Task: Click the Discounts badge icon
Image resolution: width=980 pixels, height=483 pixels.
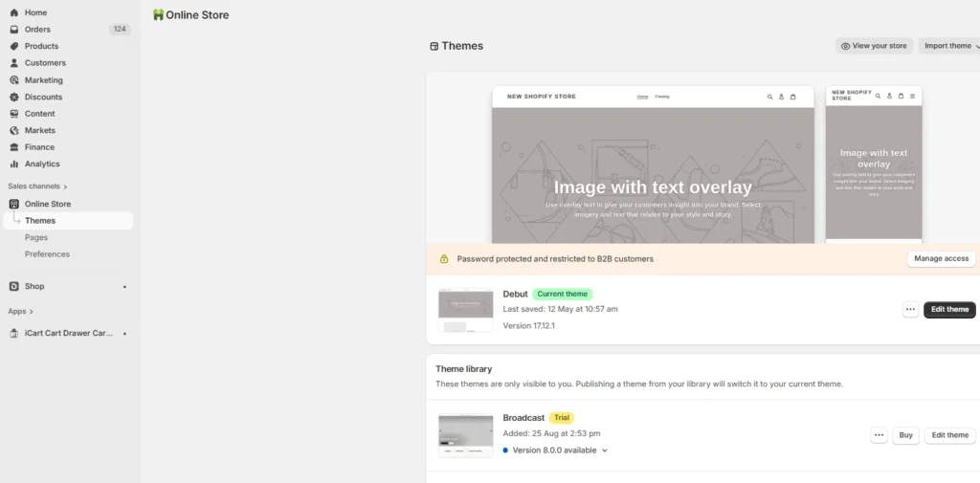Action: point(13,97)
